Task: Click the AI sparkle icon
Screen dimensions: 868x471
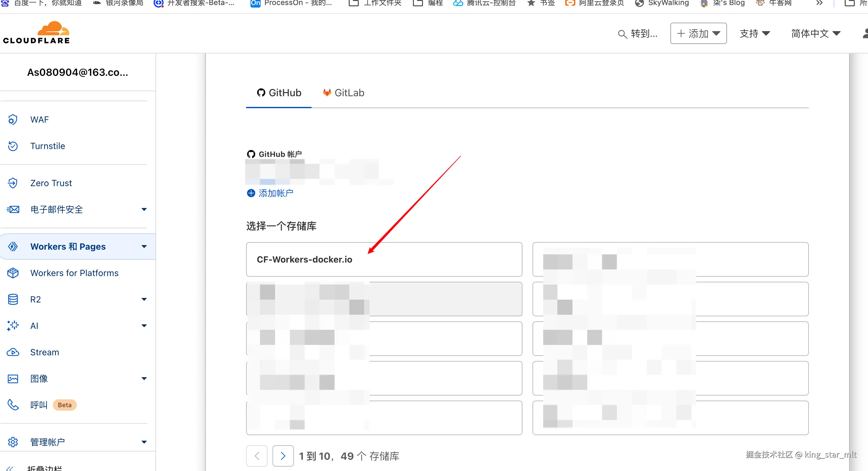Action: [x=13, y=325]
